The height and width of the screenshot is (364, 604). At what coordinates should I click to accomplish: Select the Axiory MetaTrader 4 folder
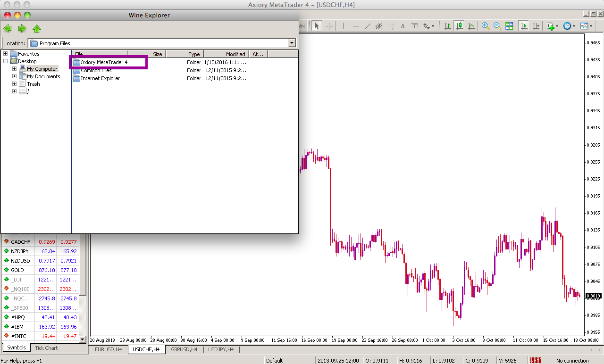(104, 62)
